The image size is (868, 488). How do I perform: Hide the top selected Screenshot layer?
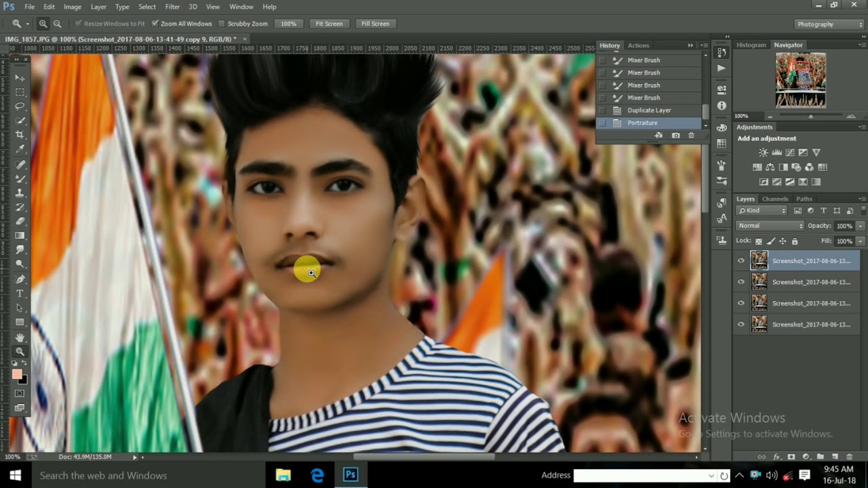[x=741, y=260]
